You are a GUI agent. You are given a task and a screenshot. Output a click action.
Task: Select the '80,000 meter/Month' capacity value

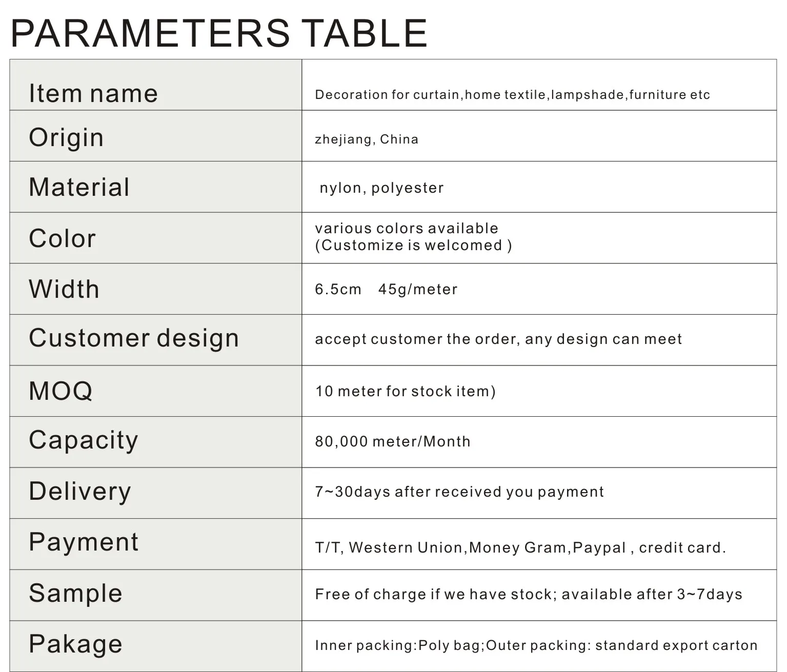[x=393, y=442]
